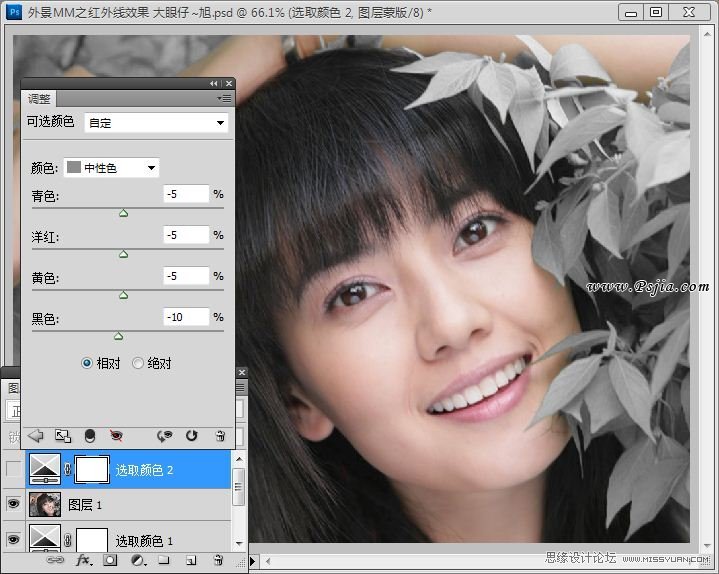The height and width of the screenshot is (574, 719).
Task: Select the 相对 radio button
Action: [87, 364]
